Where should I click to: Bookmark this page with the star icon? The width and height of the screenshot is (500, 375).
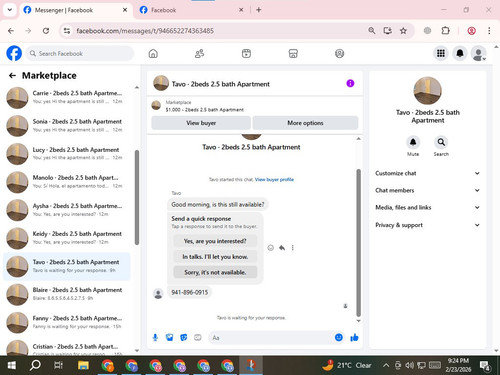coord(403,31)
